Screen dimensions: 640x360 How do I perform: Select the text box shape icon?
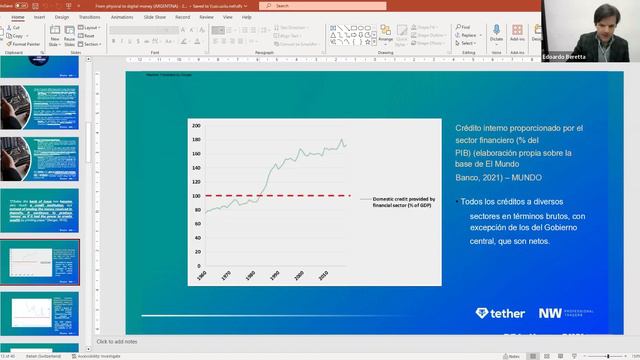click(x=333, y=28)
